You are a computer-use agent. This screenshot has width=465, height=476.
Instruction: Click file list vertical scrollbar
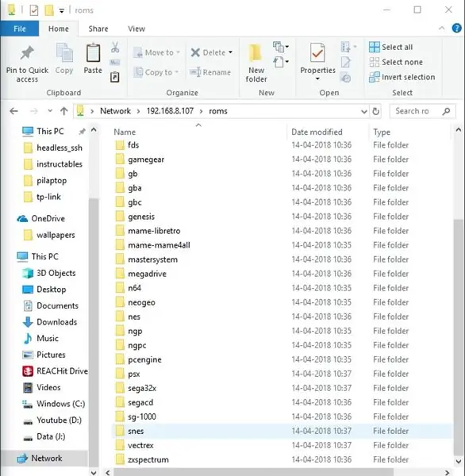coord(458,337)
